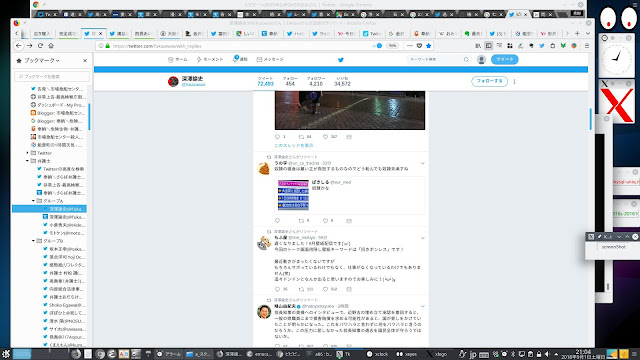Click the page actions three-dot button in URL bar

point(410,46)
